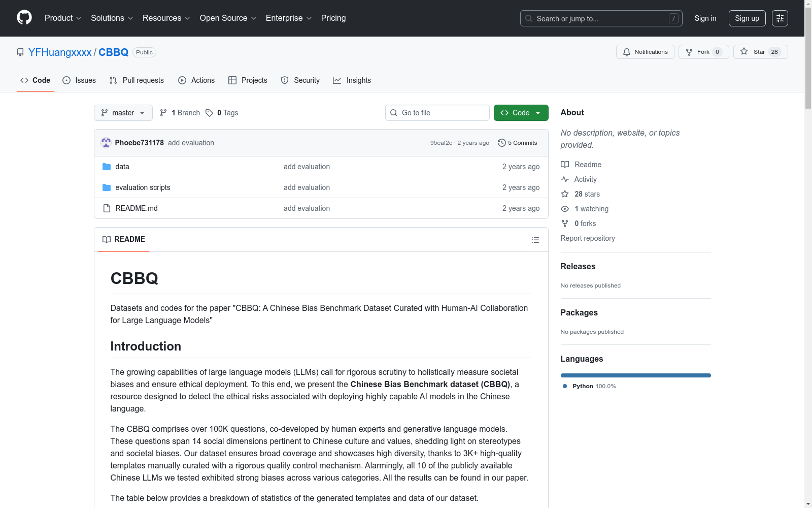The height and width of the screenshot is (508, 812).
Task: Click the 1 Branch link text
Action: click(x=186, y=113)
